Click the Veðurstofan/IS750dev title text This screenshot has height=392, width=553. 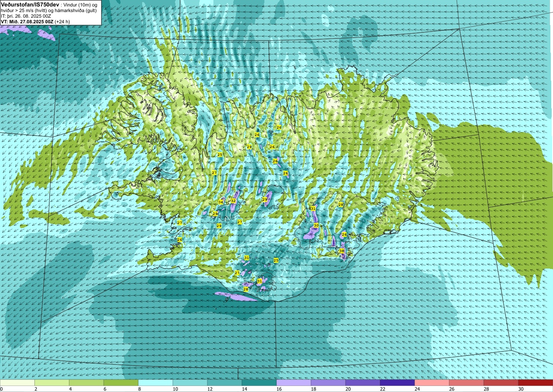30,4
